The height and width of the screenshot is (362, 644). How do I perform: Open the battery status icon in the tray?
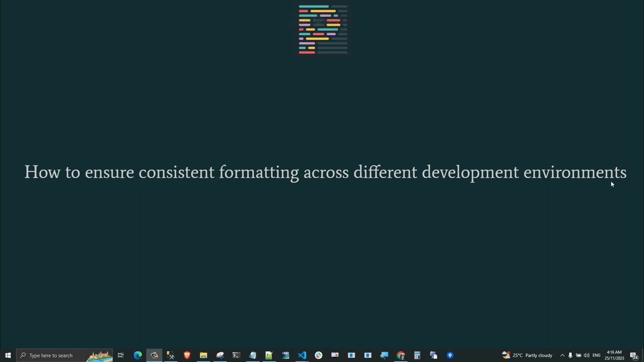pos(578,355)
